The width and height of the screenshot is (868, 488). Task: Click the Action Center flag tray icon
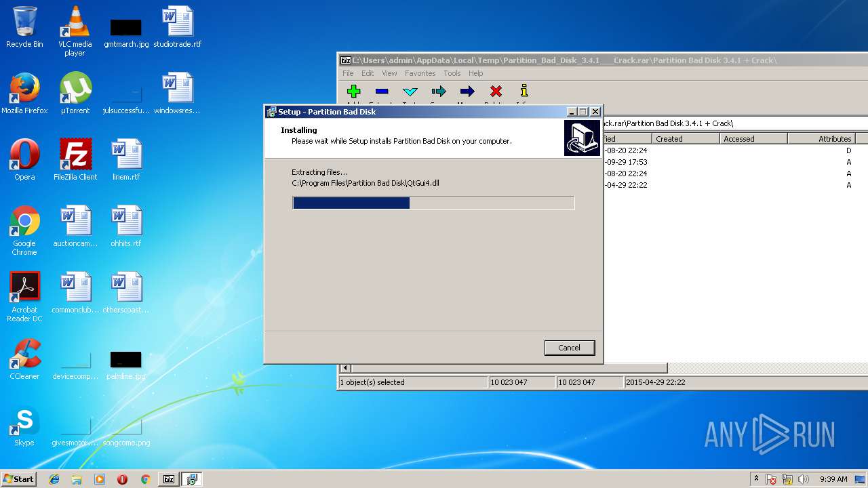tap(772, 479)
